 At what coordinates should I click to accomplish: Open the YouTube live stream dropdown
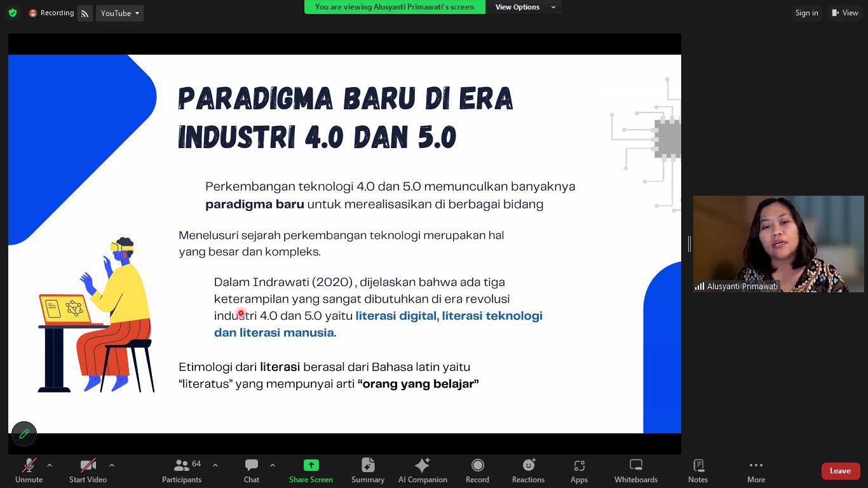119,13
